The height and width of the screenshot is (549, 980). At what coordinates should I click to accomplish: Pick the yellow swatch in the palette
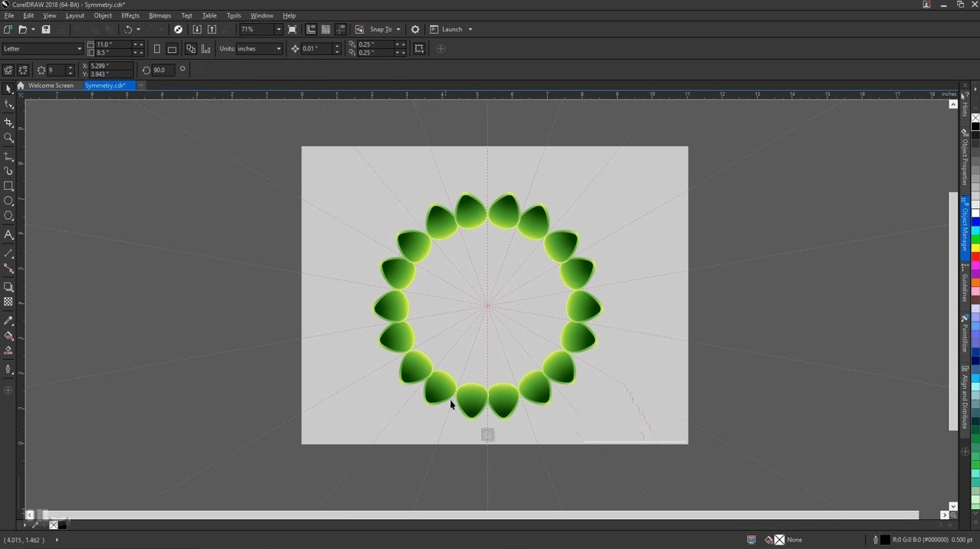975,249
